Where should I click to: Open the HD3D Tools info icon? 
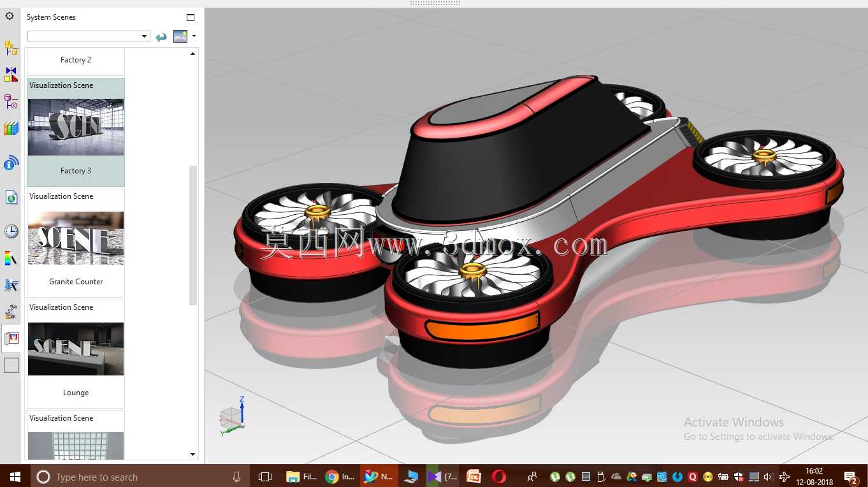click(11, 163)
